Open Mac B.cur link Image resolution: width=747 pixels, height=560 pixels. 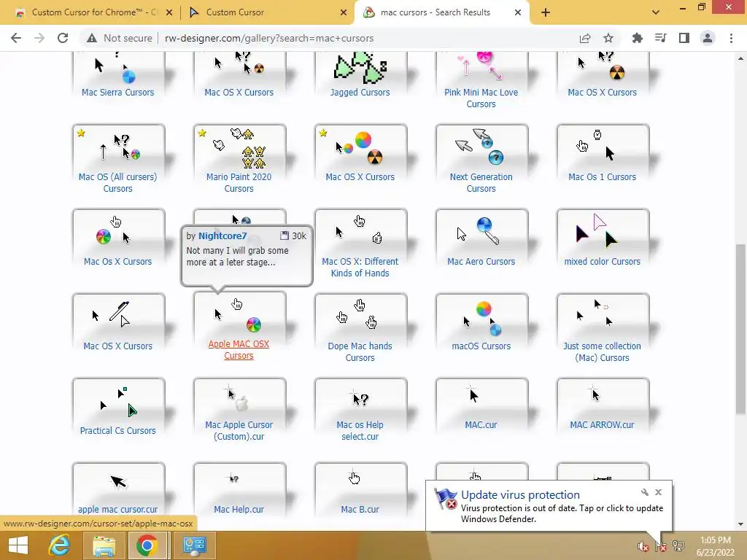[x=360, y=509]
